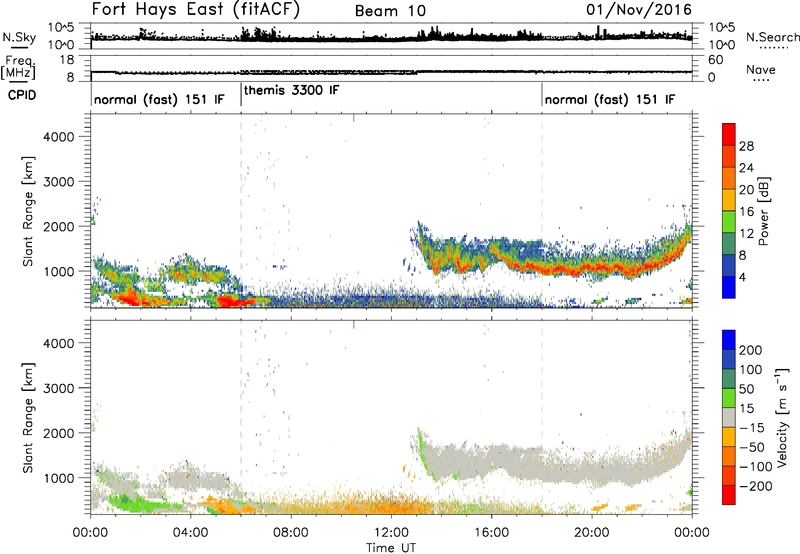Click the gray −15 to 15 Velocity color segment
The width and height of the screenshot is (800, 554).
point(729,417)
